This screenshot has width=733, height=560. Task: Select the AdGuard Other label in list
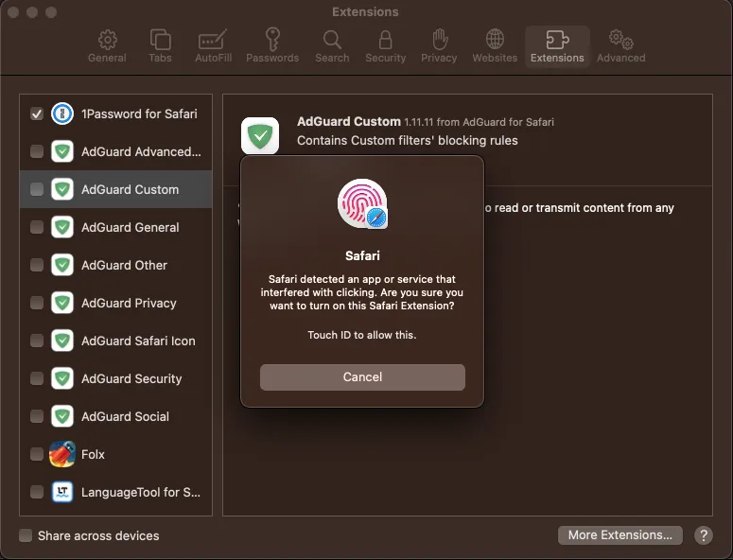coord(124,265)
